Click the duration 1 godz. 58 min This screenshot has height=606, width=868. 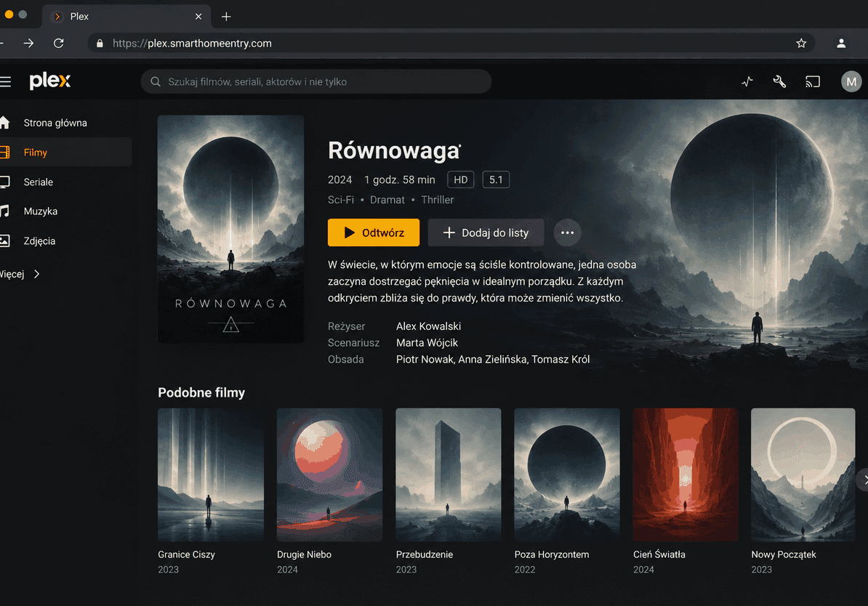tap(400, 180)
